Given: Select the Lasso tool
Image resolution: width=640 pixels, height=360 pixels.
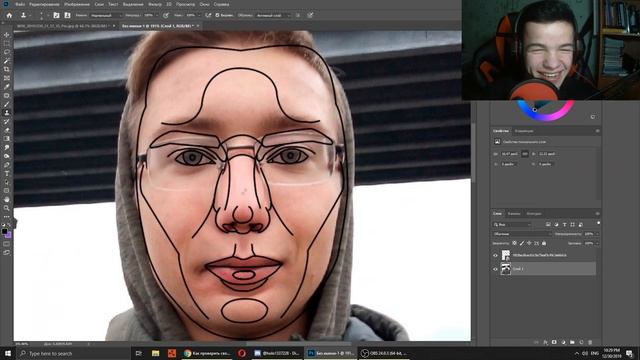Looking at the screenshot, I should pyautogui.click(x=7, y=52).
